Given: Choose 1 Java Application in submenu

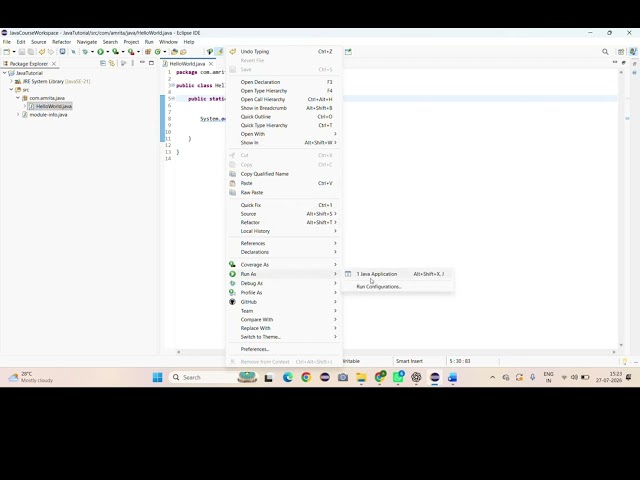Looking at the screenshot, I should (398, 274).
